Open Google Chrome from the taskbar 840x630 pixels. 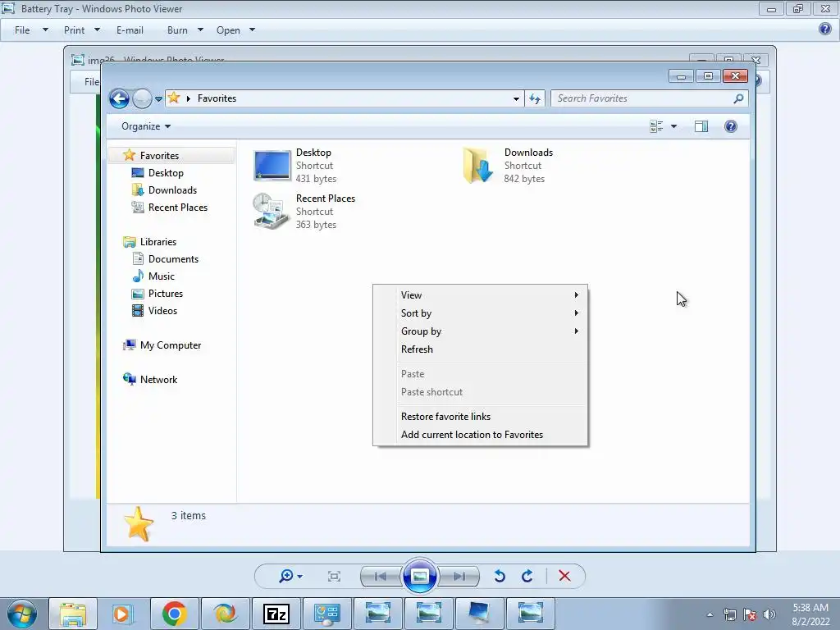(x=174, y=614)
